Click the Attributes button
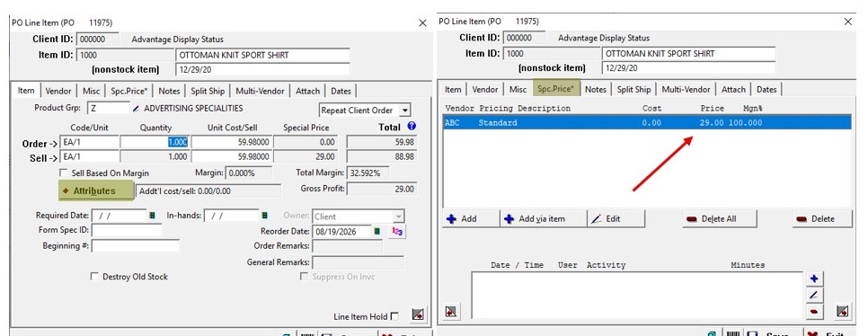The image size is (868, 336). (x=96, y=190)
